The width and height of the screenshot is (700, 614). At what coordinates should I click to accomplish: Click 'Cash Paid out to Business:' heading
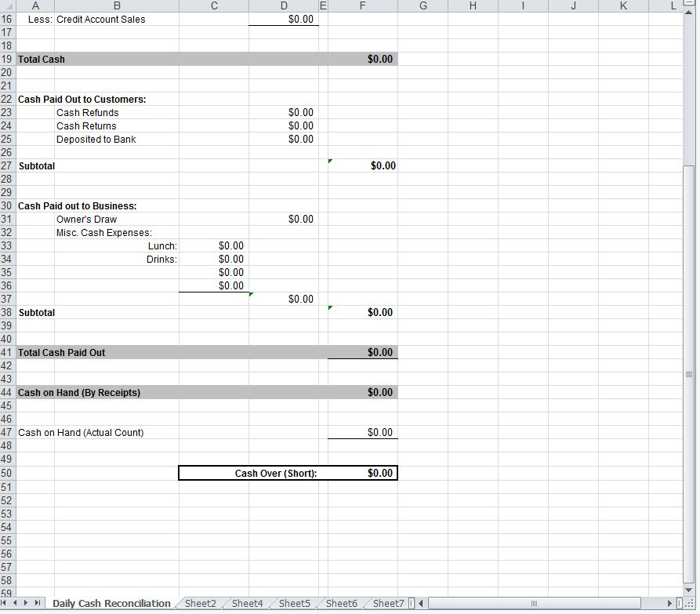tap(78, 206)
